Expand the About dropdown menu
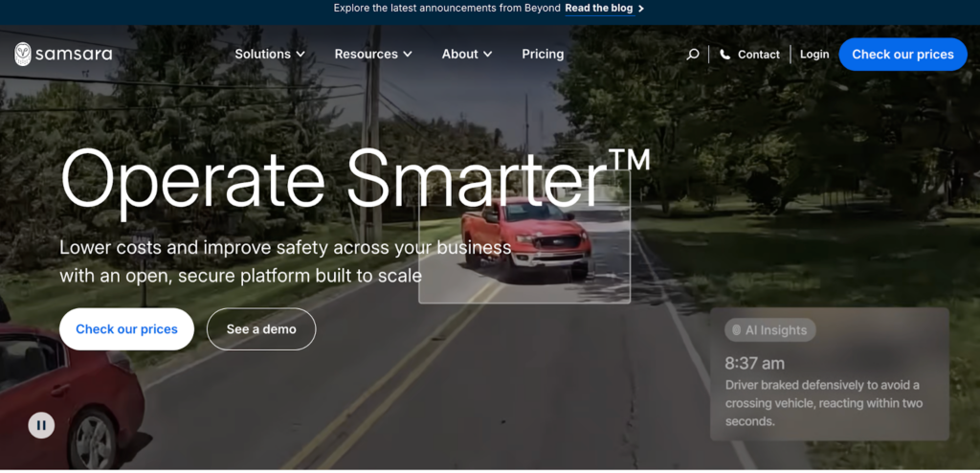Viewport: 980px width, 473px height. point(467,55)
